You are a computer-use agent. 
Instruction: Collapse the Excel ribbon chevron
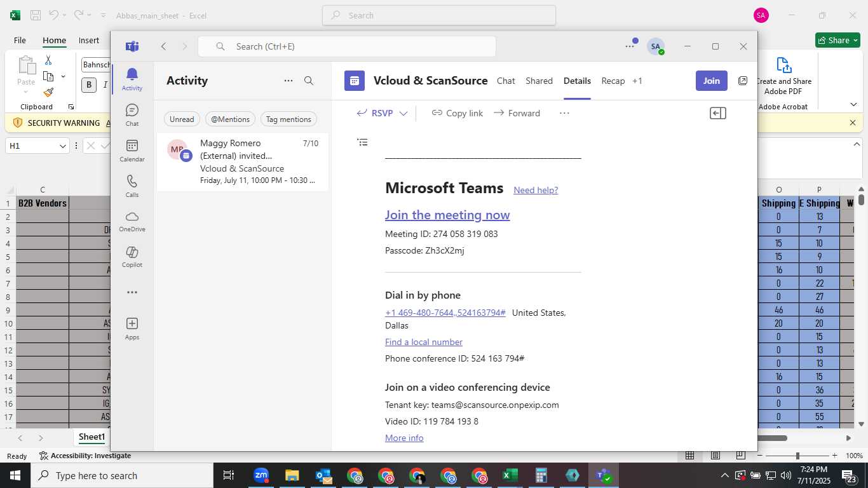point(853,104)
